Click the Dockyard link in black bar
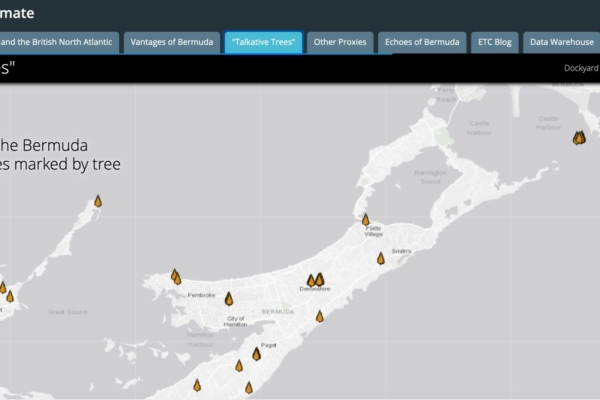The height and width of the screenshot is (400, 600). (581, 69)
